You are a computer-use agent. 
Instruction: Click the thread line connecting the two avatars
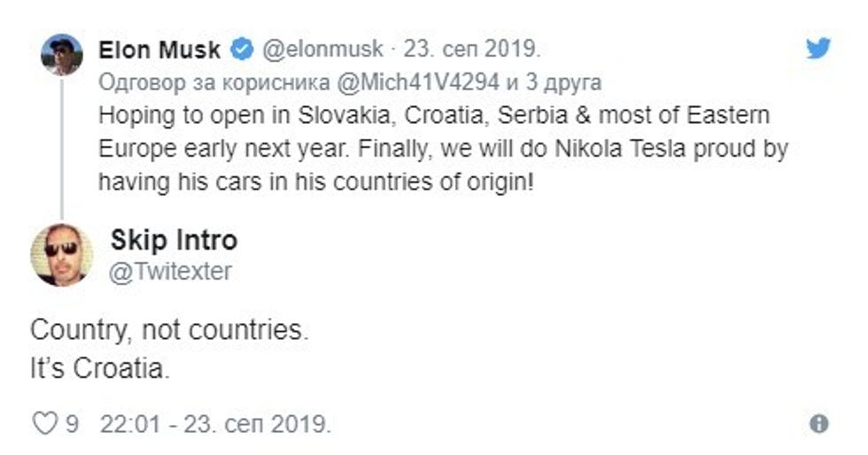[x=62, y=150]
